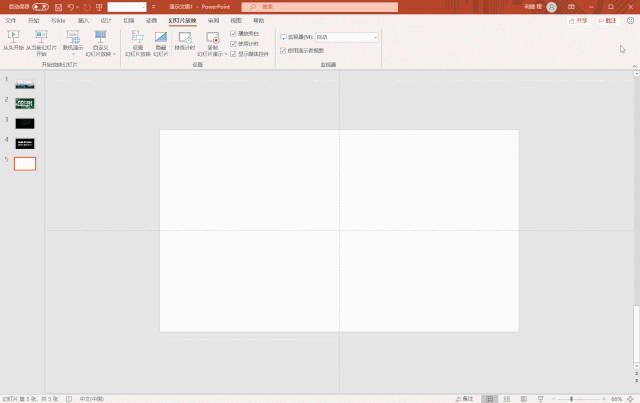Open Notes (备注) pane from status bar
This screenshot has width=640, height=403.
pyautogui.click(x=464, y=399)
